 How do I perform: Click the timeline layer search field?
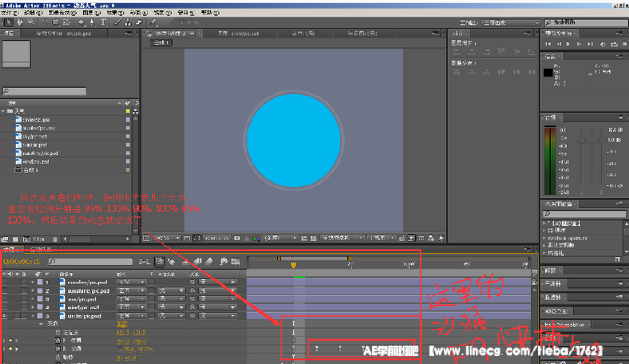[91, 262]
